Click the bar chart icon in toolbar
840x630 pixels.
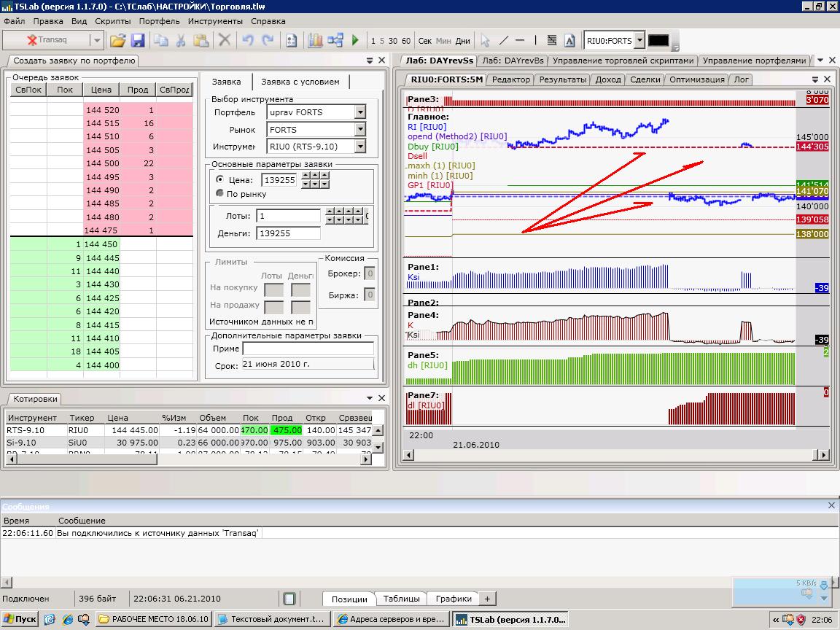[315, 41]
